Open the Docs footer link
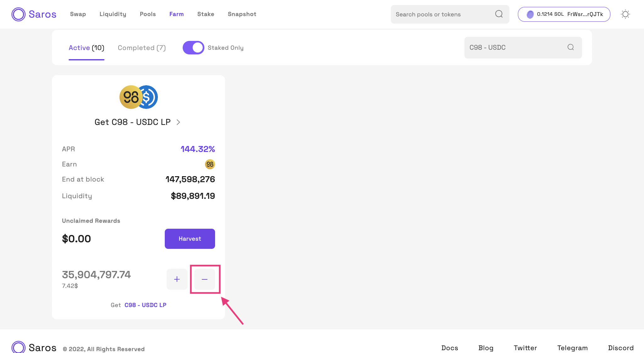Image resolution: width=644 pixels, height=353 pixels. (x=449, y=348)
